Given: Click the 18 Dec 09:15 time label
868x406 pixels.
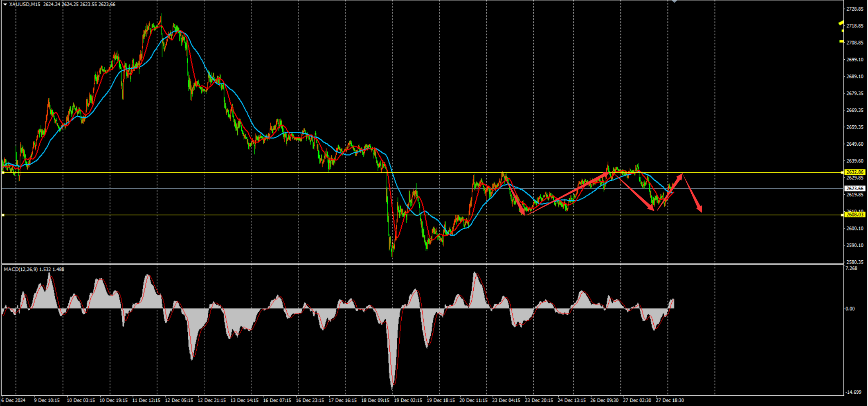Looking at the screenshot, I should (x=375, y=400).
